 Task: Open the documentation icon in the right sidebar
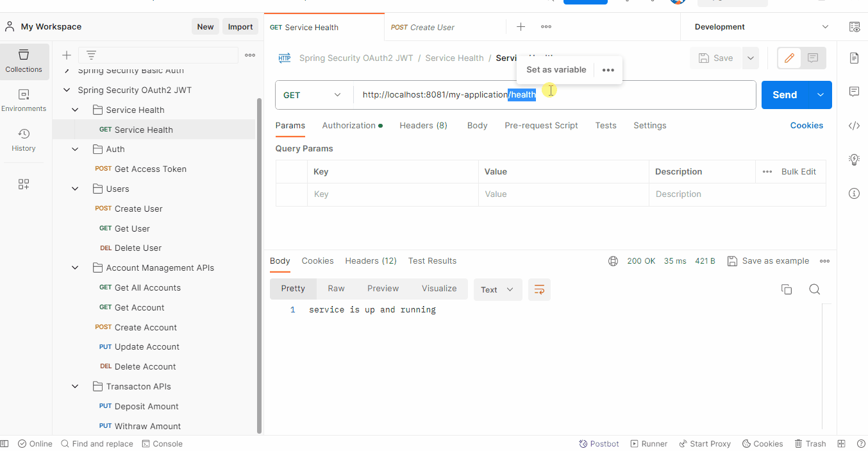click(854, 58)
